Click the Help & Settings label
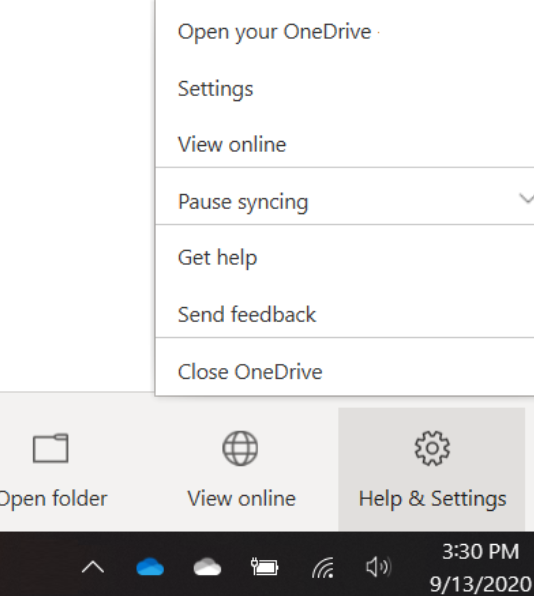The height and width of the screenshot is (596, 534). click(x=433, y=499)
